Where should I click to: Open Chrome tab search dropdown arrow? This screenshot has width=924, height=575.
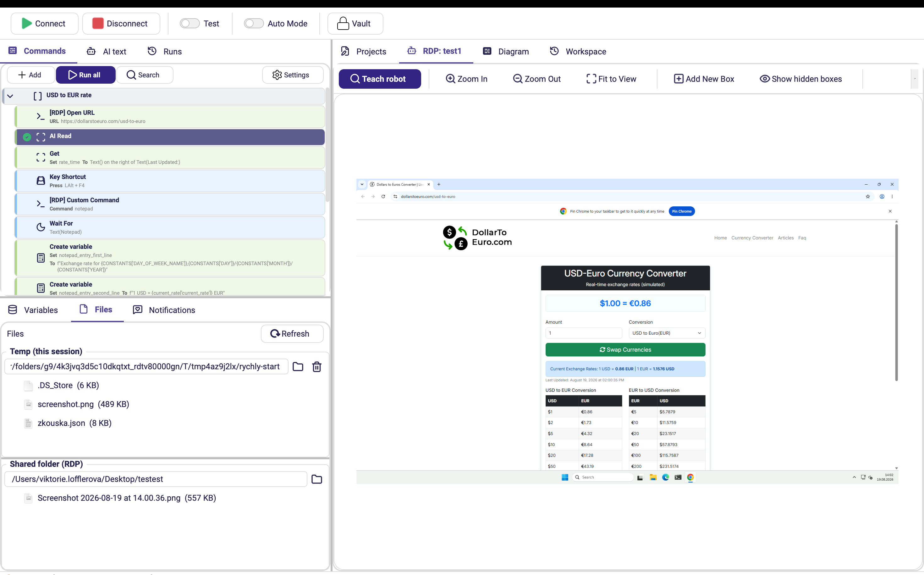[x=362, y=184]
